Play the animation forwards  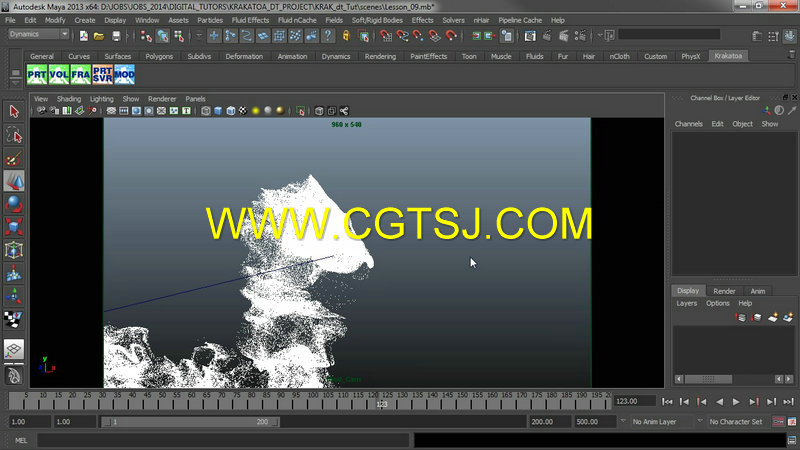736,402
